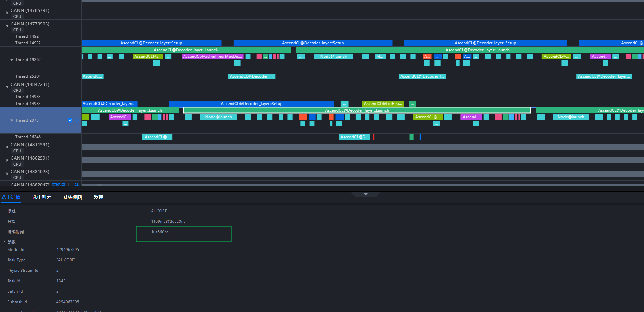Click the 偏移量 offset link
Viewport: 644px width, 312px height.
click(58, 185)
